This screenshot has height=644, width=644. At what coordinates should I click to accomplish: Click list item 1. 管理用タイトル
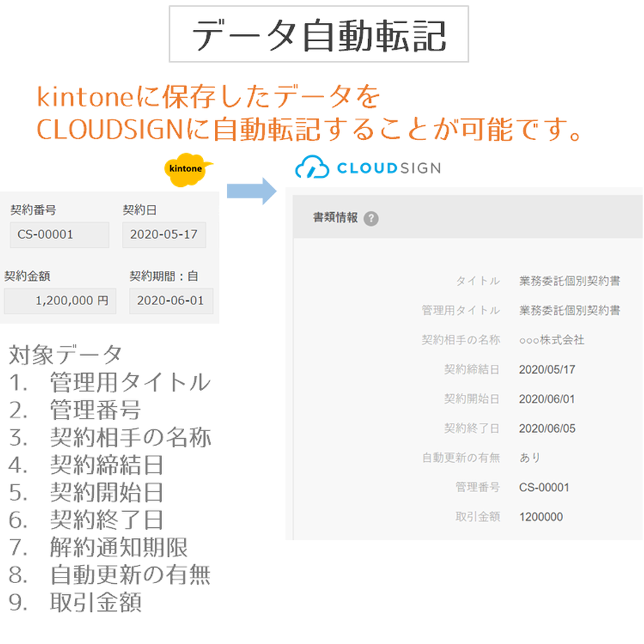[110, 382]
